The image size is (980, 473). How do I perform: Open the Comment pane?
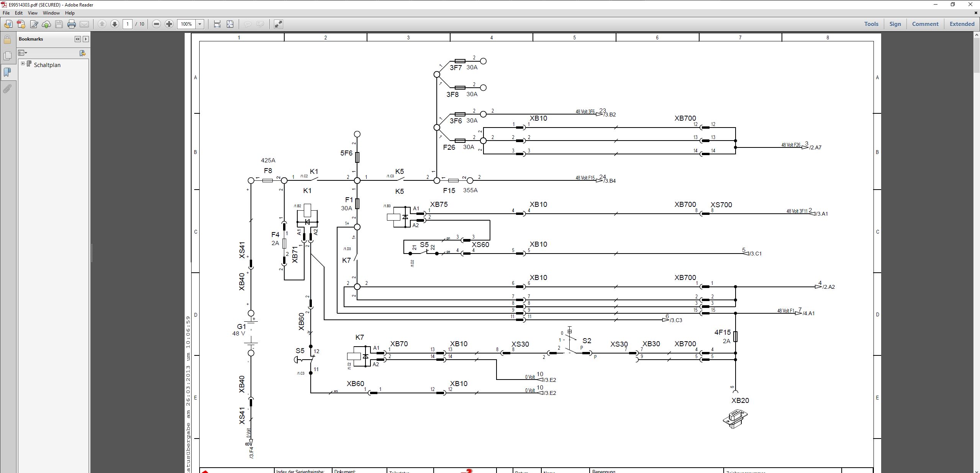[x=925, y=24]
